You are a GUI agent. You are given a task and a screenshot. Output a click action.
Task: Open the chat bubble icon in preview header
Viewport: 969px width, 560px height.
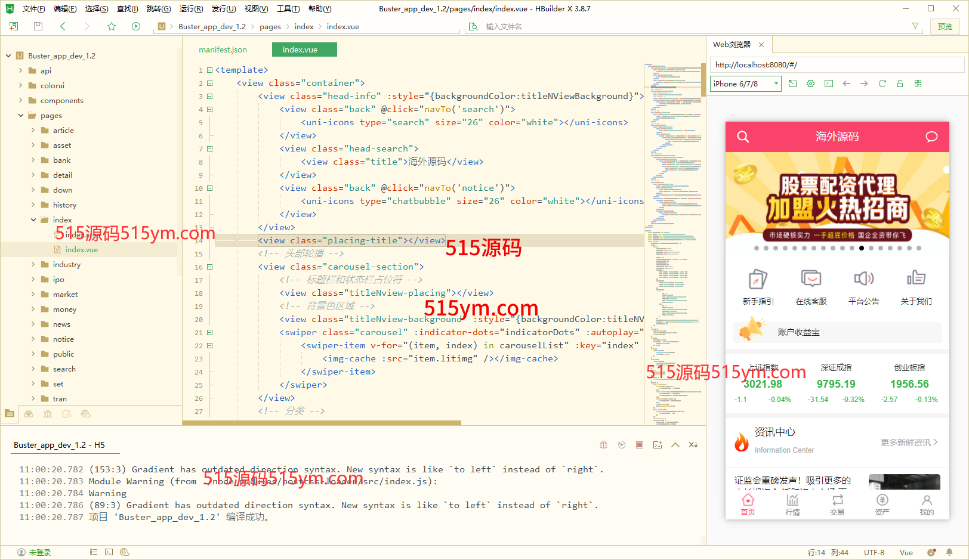tap(931, 137)
